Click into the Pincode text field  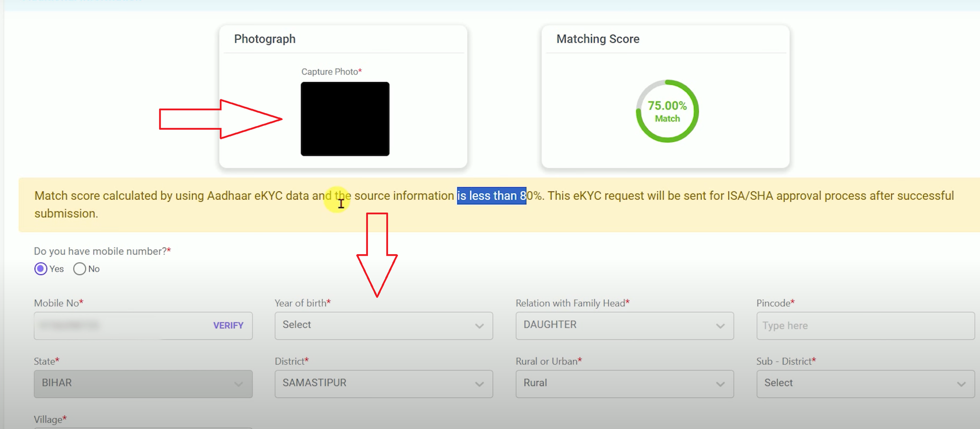(865, 326)
